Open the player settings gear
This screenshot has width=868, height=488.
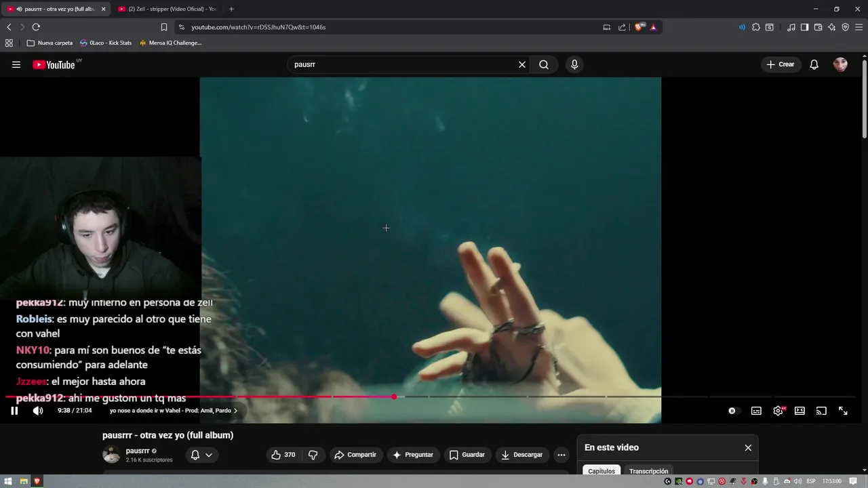(x=778, y=411)
